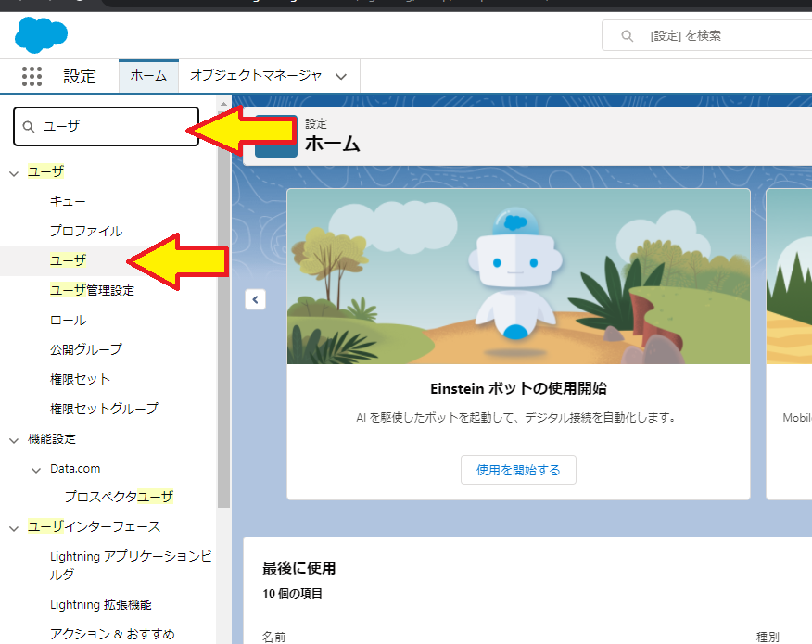This screenshot has width=812, height=644.
Task: Open the App Launcher grid icon
Action: coord(32,77)
